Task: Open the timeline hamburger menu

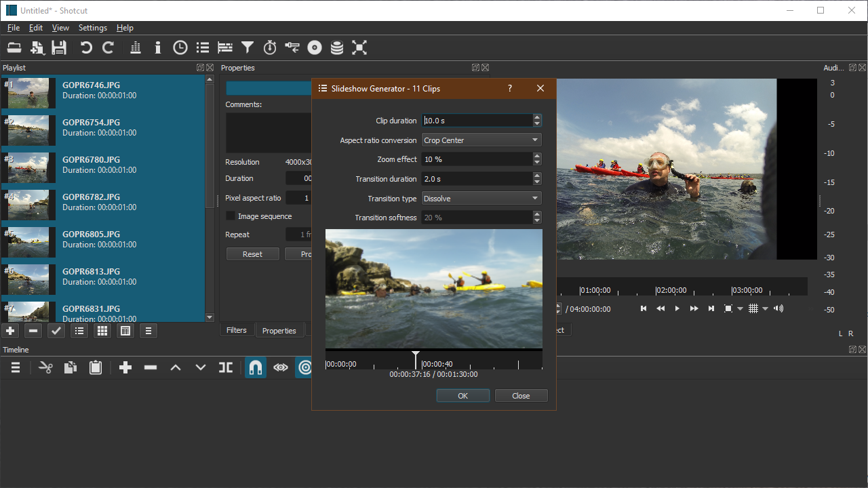Action: pos(16,367)
